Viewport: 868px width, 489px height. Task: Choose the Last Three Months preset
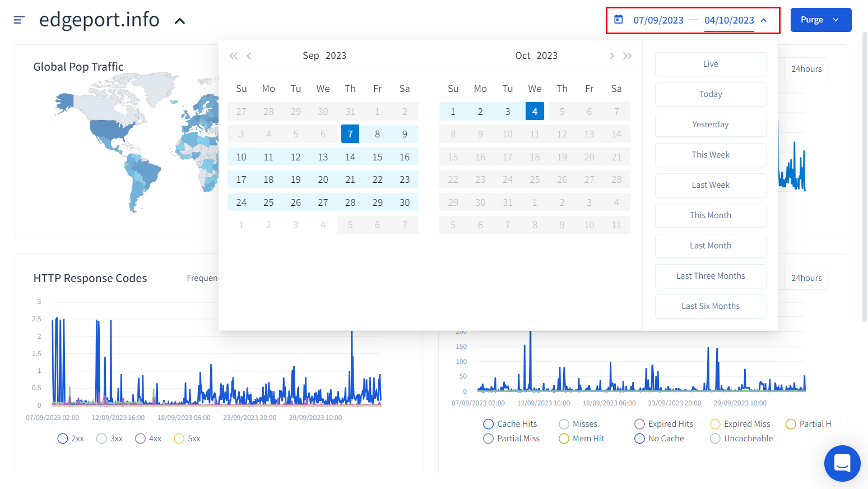tap(710, 276)
